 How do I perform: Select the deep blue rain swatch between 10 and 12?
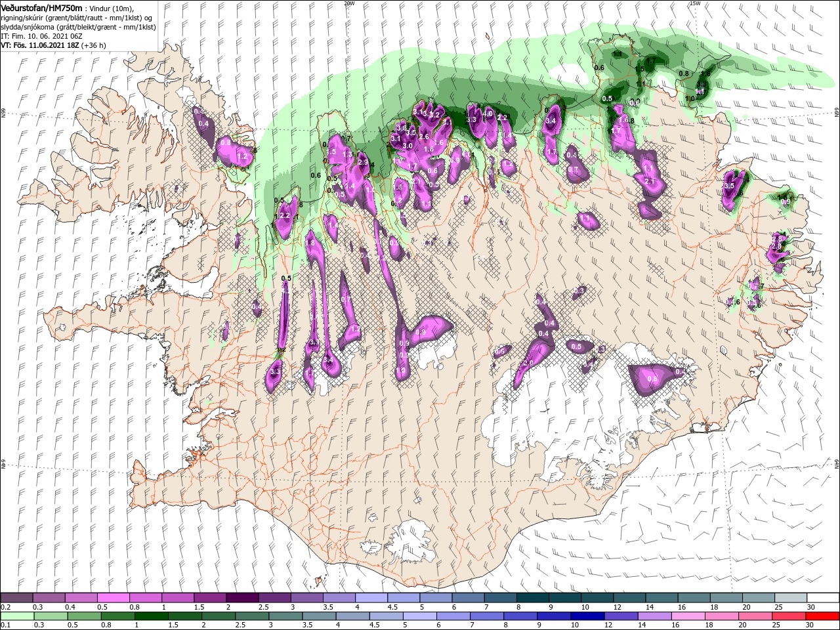[586, 616]
